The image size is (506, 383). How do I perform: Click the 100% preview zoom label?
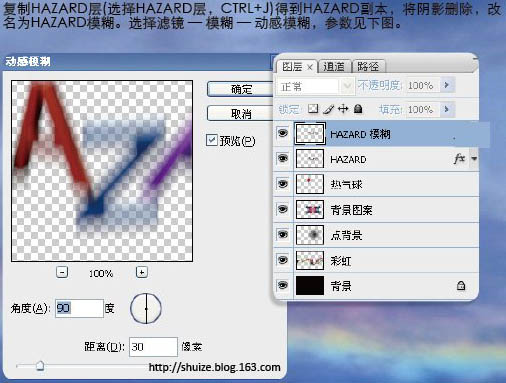[x=101, y=274]
